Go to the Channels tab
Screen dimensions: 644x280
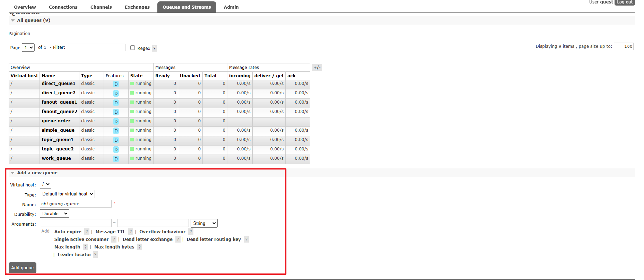(x=101, y=7)
